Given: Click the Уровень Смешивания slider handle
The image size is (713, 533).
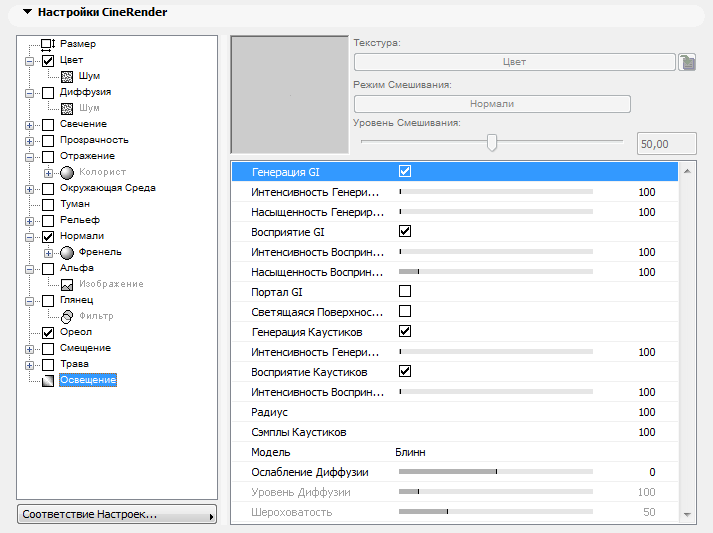Looking at the screenshot, I should (492, 142).
